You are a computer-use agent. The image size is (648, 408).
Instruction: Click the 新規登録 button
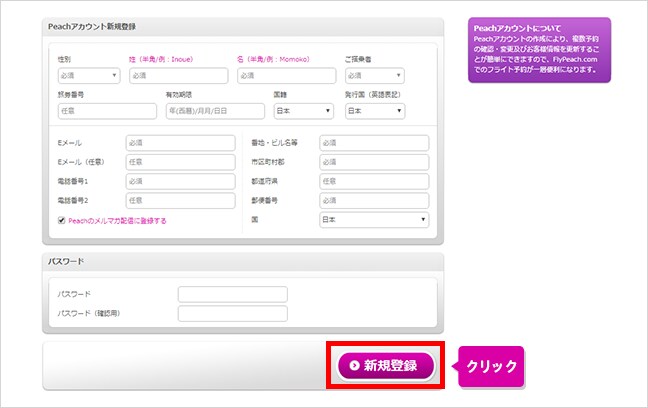coord(386,366)
